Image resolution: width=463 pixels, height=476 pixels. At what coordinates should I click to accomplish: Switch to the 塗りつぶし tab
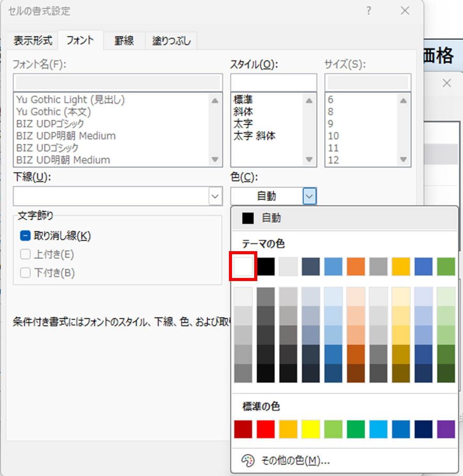click(x=171, y=41)
